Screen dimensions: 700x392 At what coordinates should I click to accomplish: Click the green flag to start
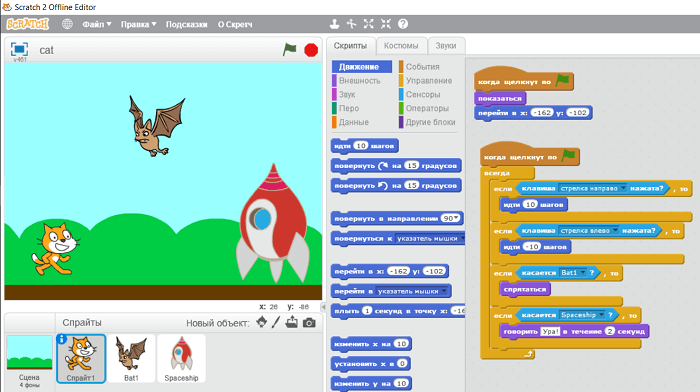[x=289, y=50]
